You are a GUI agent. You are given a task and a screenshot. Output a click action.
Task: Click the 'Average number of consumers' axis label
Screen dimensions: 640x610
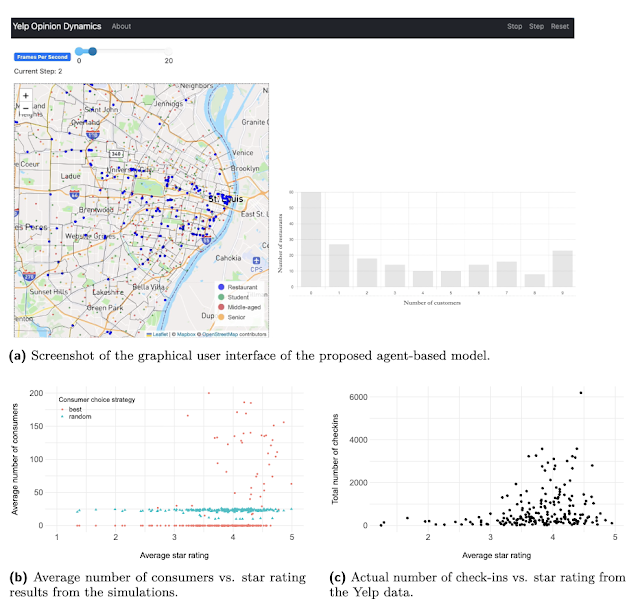pos(15,459)
